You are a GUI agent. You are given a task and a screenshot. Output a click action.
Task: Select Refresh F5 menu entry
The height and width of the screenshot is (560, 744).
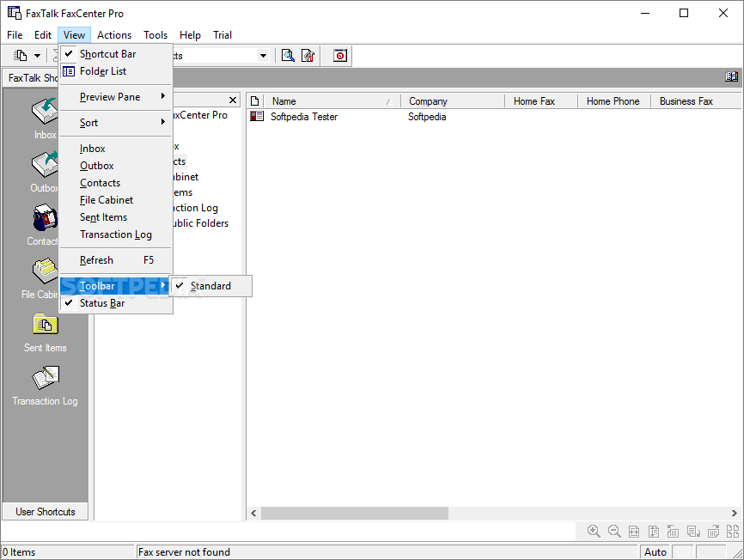[116, 260]
